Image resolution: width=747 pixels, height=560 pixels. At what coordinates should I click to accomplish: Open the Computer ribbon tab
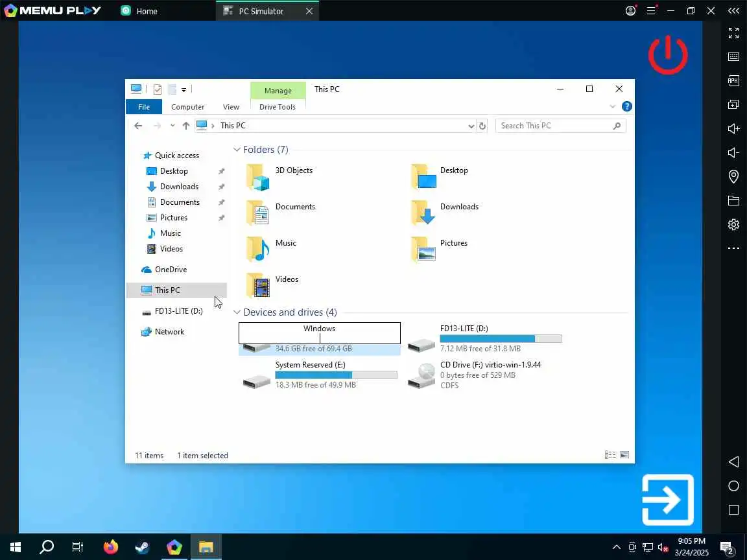[187, 107]
